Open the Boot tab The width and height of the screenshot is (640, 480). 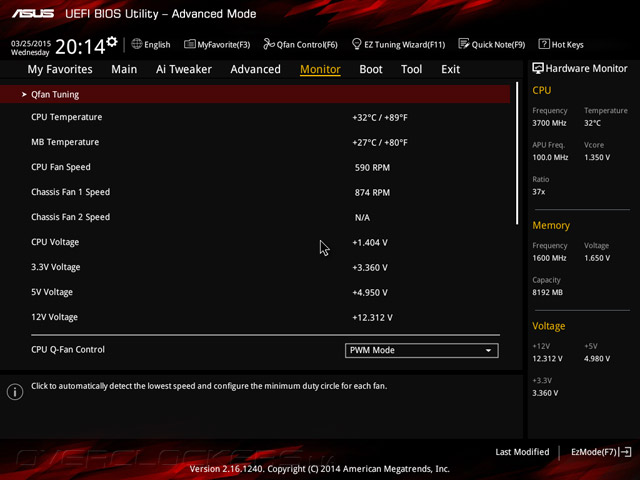(x=371, y=69)
